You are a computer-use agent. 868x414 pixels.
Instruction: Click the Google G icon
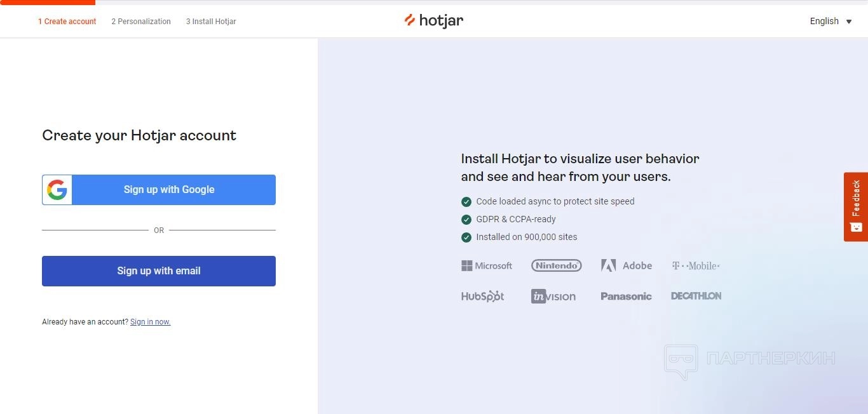click(57, 190)
